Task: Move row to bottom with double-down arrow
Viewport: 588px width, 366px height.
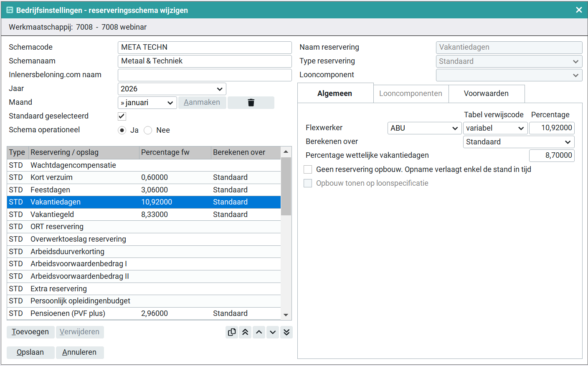Action: (286, 332)
